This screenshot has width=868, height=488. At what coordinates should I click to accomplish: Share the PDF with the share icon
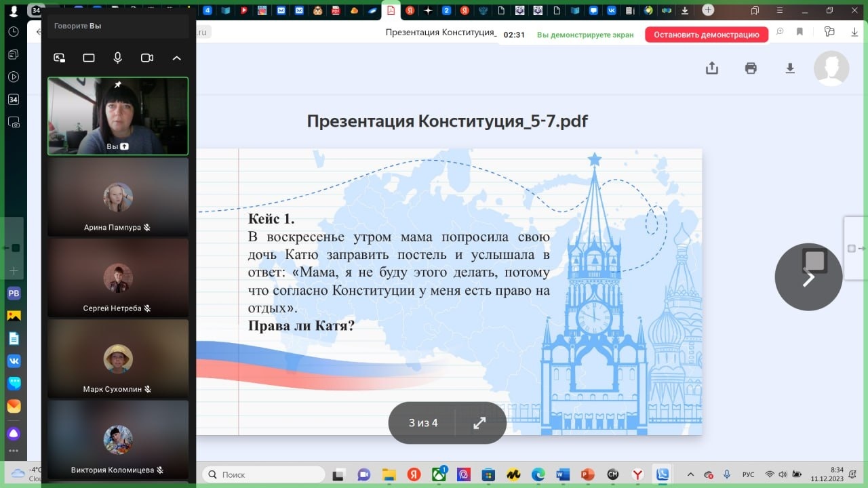tap(712, 68)
